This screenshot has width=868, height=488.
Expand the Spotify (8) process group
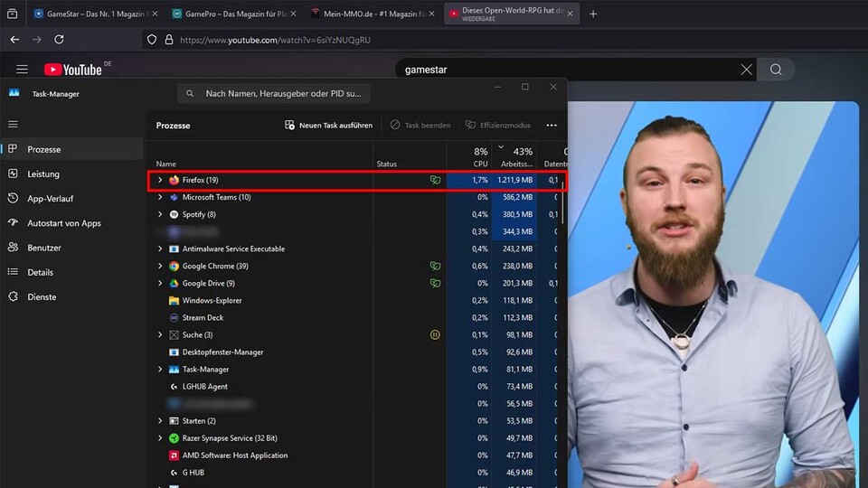tap(160, 214)
